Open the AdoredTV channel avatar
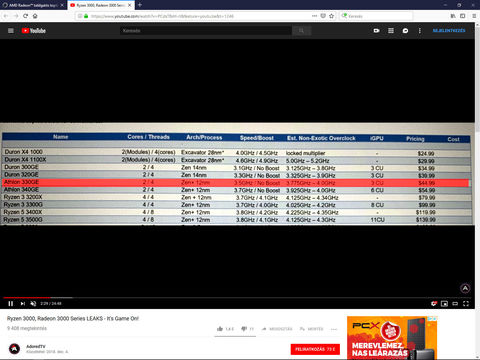 pyautogui.click(x=14, y=349)
